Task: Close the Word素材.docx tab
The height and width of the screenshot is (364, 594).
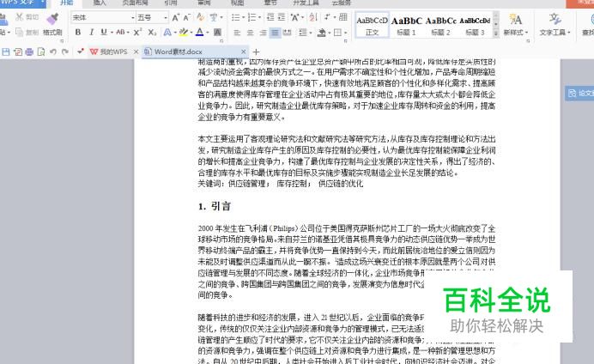Action: coord(244,52)
